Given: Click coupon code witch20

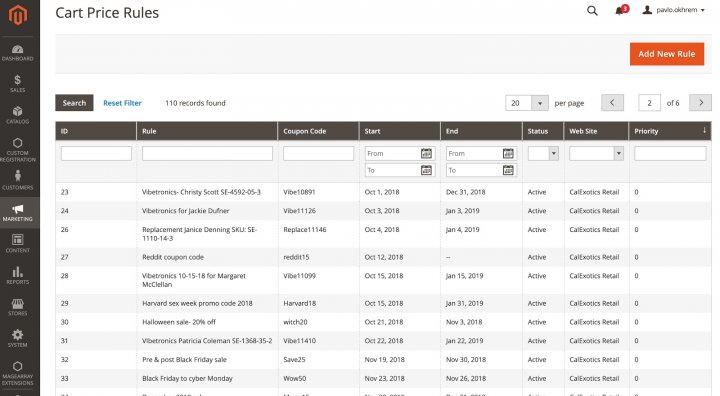Looking at the screenshot, I should [x=295, y=322].
